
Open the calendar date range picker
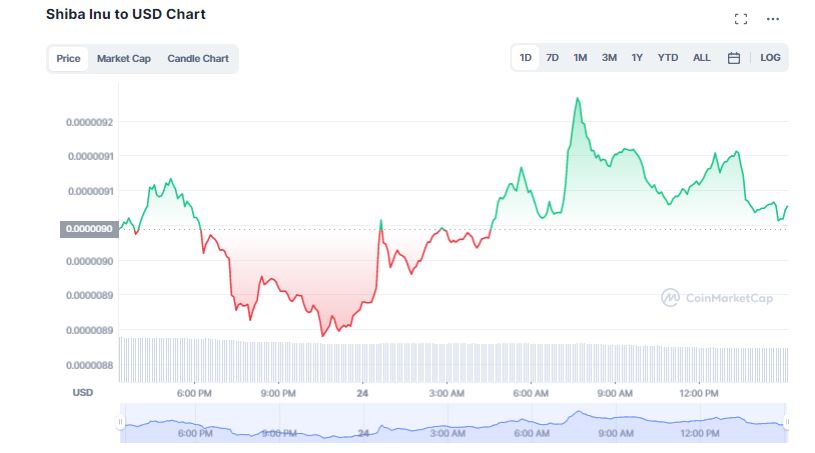tap(733, 58)
